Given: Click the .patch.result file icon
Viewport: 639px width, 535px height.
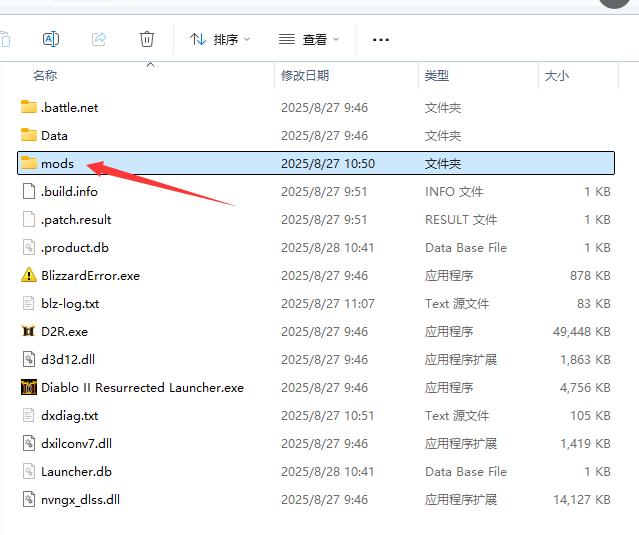Looking at the screenshot, I should click(x=29, y=219).
